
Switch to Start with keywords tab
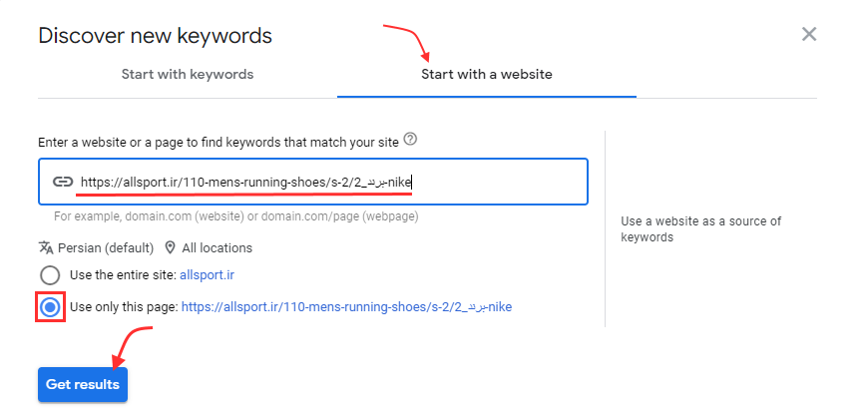(x=188, y=74)
